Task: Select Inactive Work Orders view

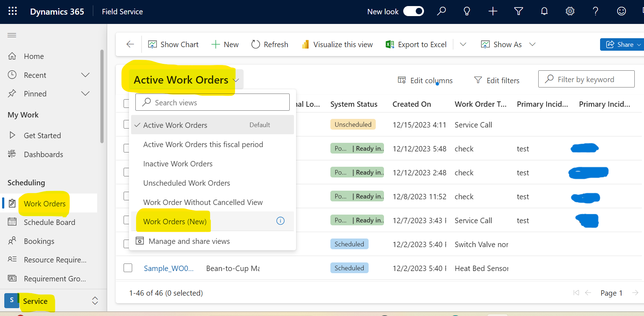Action: pyautogui.click(x=212, y=164)
